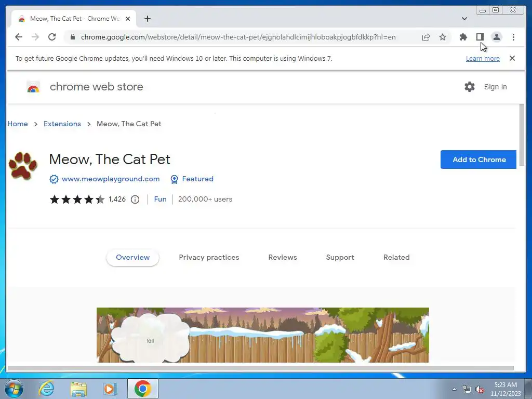
Task: Open the Learn more link
Action: pos(483,58)
